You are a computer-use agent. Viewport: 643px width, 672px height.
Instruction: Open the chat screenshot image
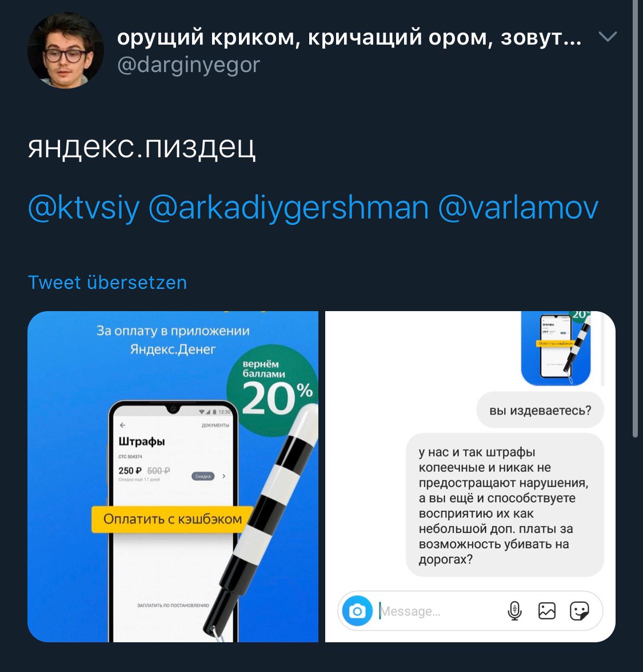[470, 476]
